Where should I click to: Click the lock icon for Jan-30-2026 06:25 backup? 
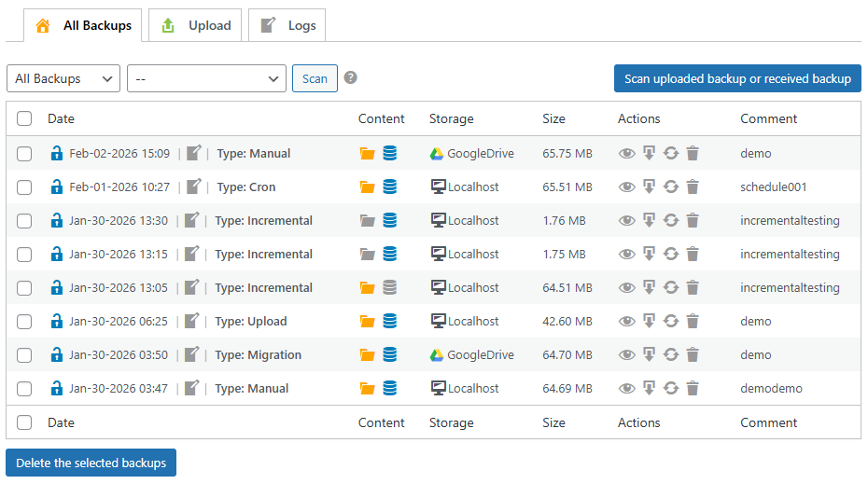pos(56,321)
